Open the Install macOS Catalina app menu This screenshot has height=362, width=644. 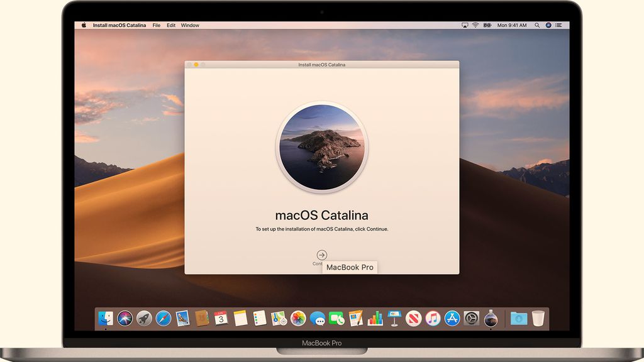click(119, 25)
